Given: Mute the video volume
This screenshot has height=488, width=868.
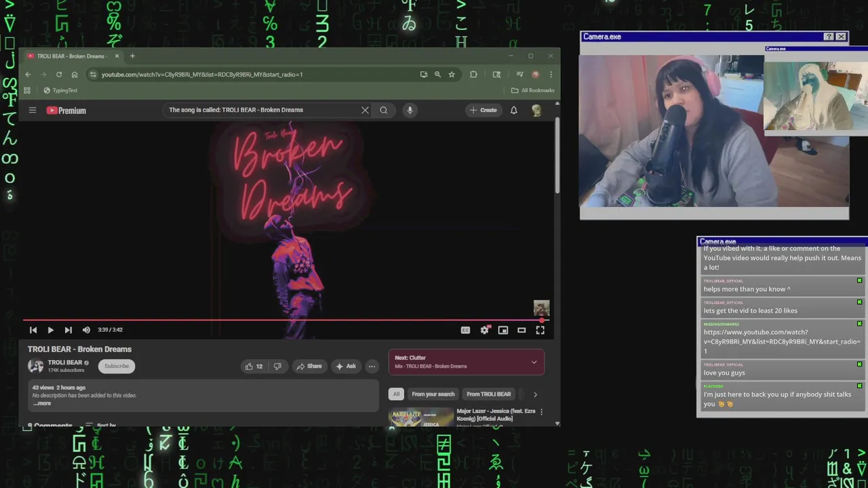Looking at the screenshot, I should [86, 329].
